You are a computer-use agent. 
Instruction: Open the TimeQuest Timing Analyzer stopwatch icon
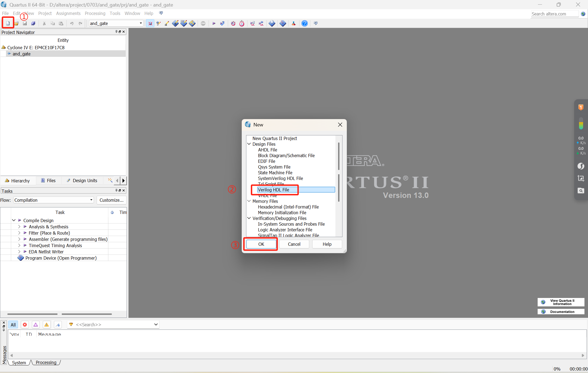pos(242,23)
